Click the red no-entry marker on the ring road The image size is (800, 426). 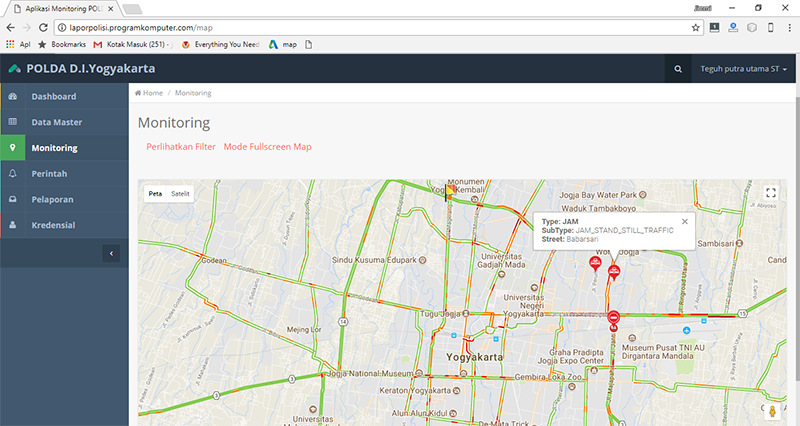[x=614, y=318]
